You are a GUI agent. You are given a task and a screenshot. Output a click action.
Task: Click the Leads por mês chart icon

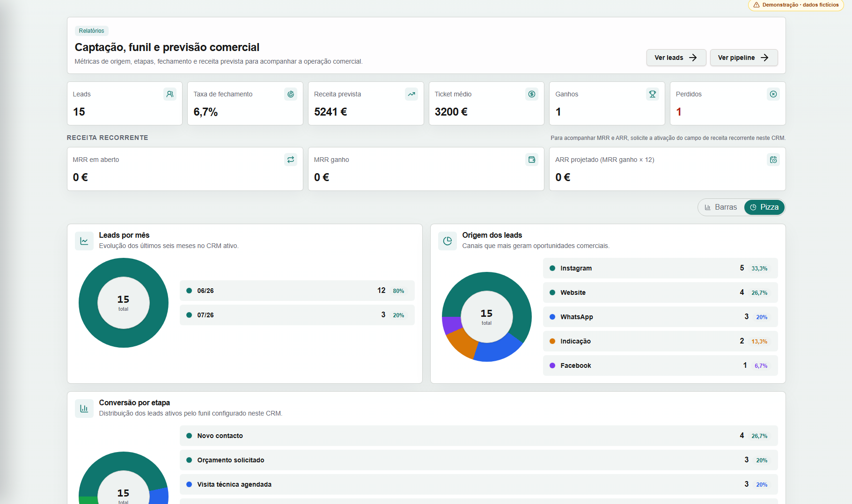(84, 241)
